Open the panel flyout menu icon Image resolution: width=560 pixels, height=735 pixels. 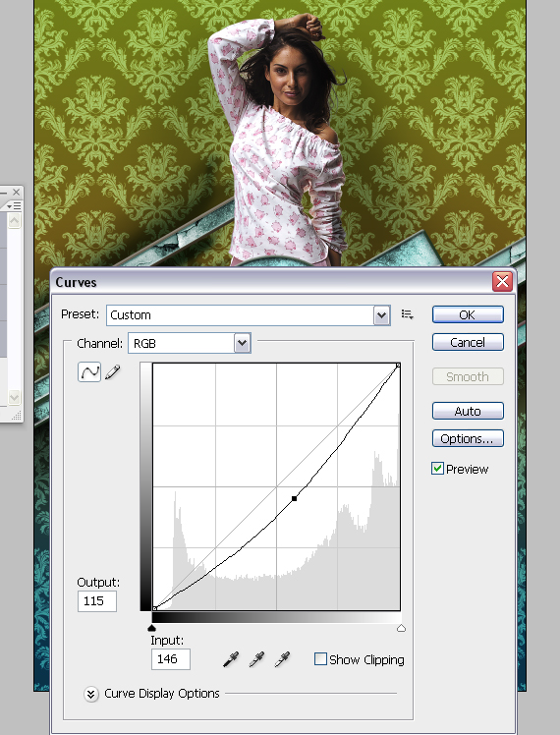[x=14, y=205]
